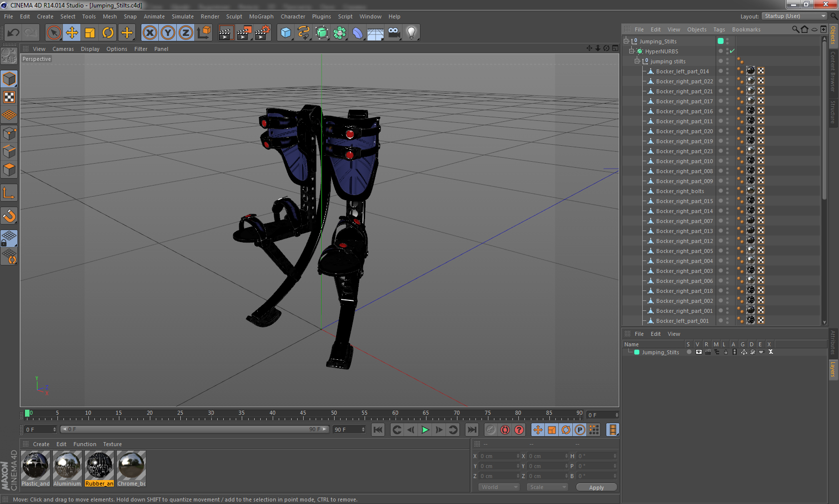Open the spline tools icon
The height and width of the screenshot is (504, 839).
click(304, 33)
